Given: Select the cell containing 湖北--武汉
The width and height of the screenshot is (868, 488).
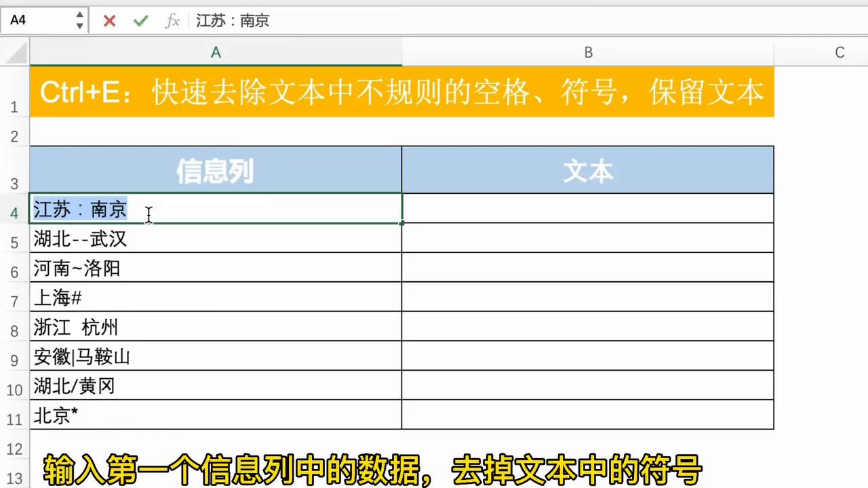Looking at the screenshot, I should click(x=216, y=239).
